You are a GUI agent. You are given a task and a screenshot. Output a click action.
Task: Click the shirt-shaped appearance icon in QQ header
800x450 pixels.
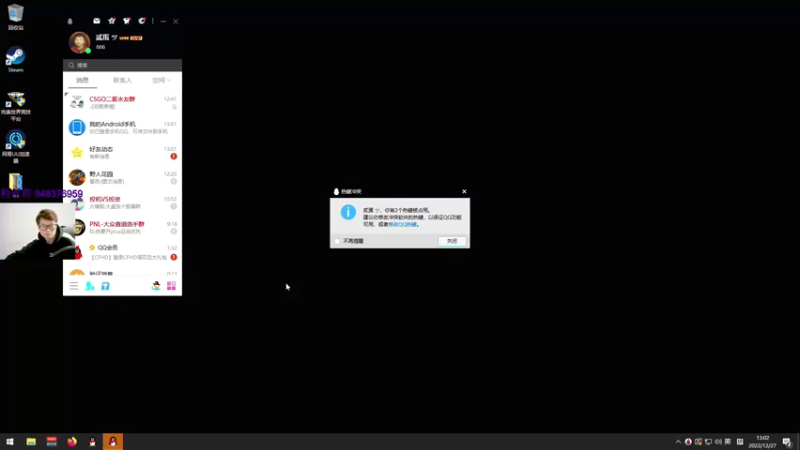[x=127, y=21]
